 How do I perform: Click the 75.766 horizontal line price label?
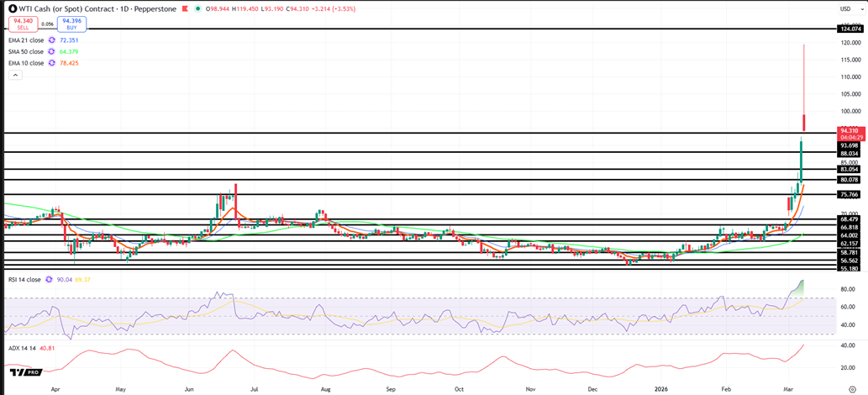coord(849,194)
